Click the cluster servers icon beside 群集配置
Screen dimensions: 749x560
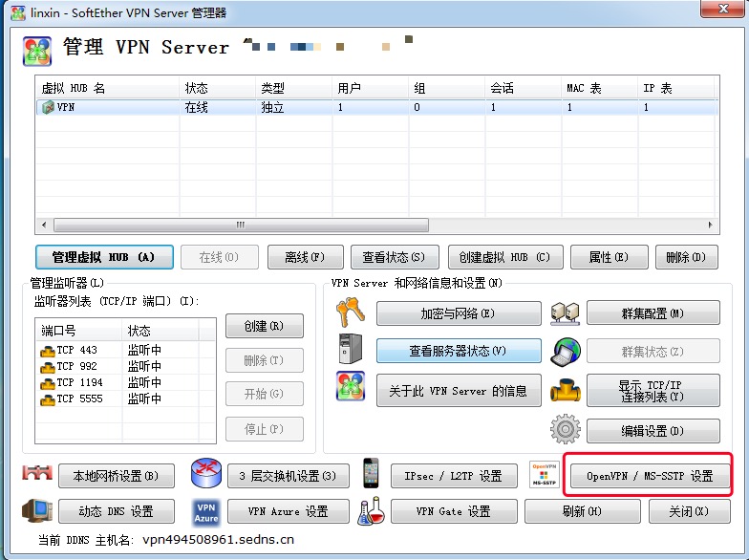tap(566, 313)
